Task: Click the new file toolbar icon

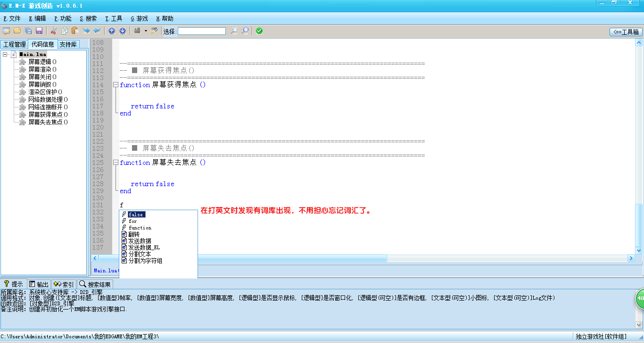Action: click(x=6, y=31)
